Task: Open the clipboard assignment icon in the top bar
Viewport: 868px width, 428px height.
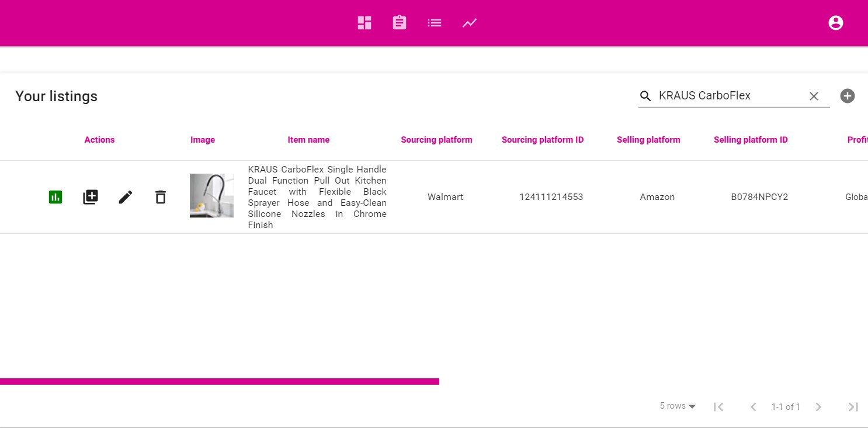Action: tap(400, 23)
